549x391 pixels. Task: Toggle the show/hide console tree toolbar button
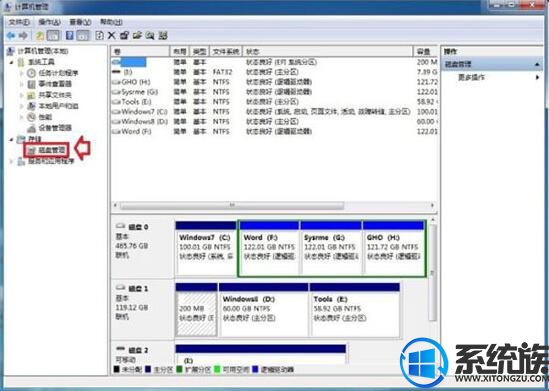tap(53, 35)
